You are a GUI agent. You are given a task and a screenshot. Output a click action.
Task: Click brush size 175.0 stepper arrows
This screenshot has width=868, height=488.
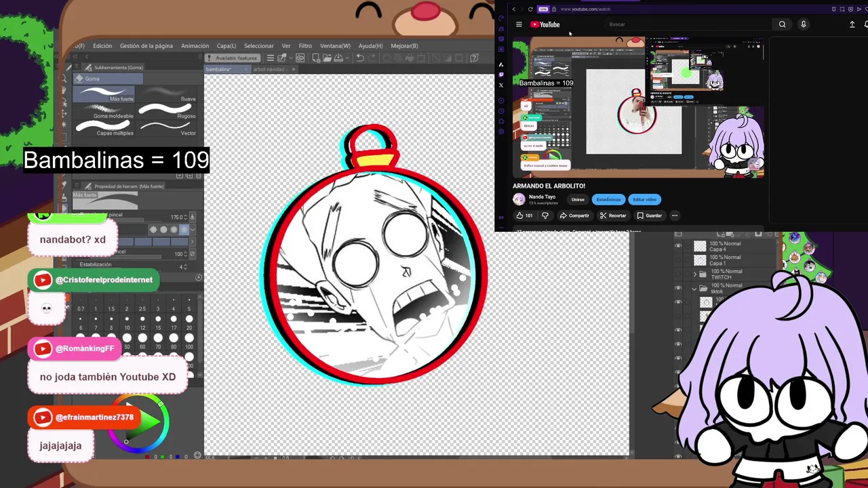click(x=185, y=217)
